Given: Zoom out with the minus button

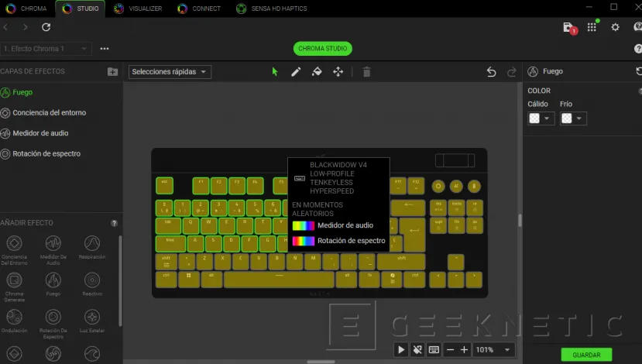Looking at the screenshot, I should [x=450, y=349].
